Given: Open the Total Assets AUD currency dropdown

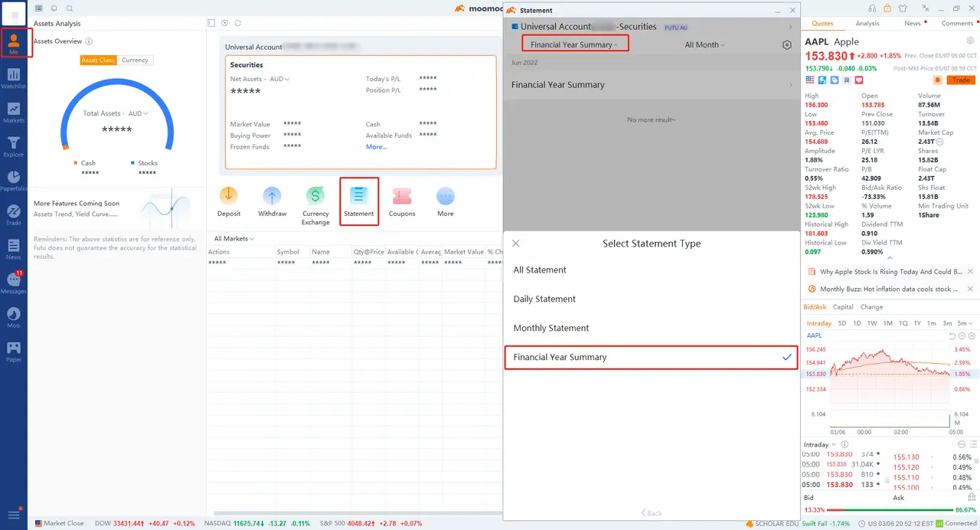Looking at the screenshot, I should tap(139, 113).
